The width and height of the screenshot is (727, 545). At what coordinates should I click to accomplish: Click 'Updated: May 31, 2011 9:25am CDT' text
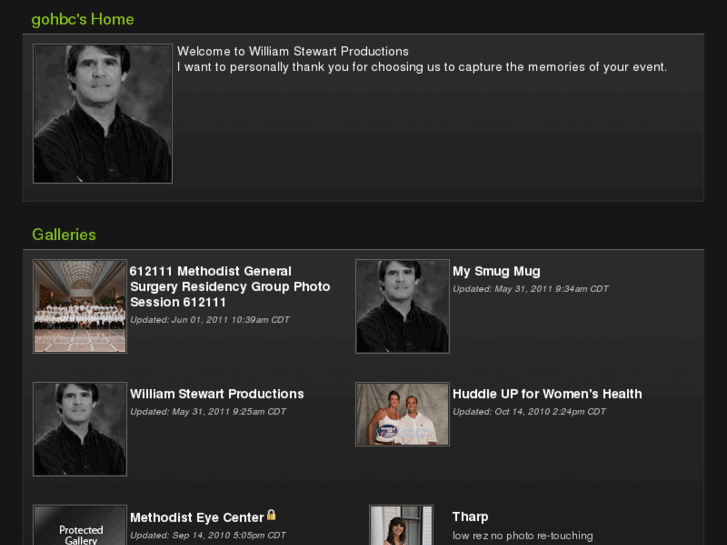(x=208, y=412)
